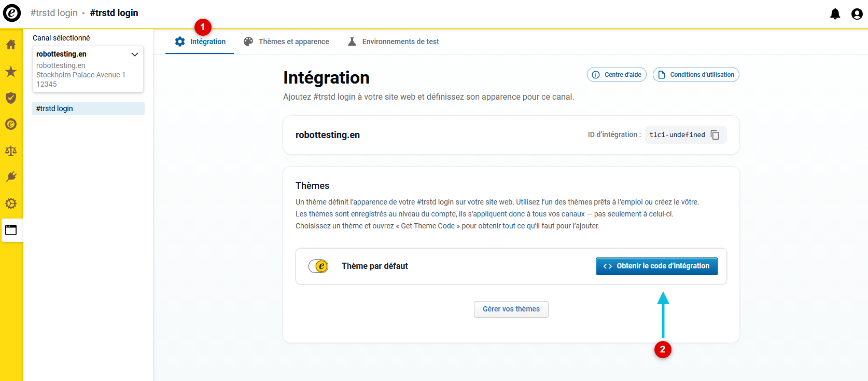Click the robottesting.en card heading

(x=328, y=135)
